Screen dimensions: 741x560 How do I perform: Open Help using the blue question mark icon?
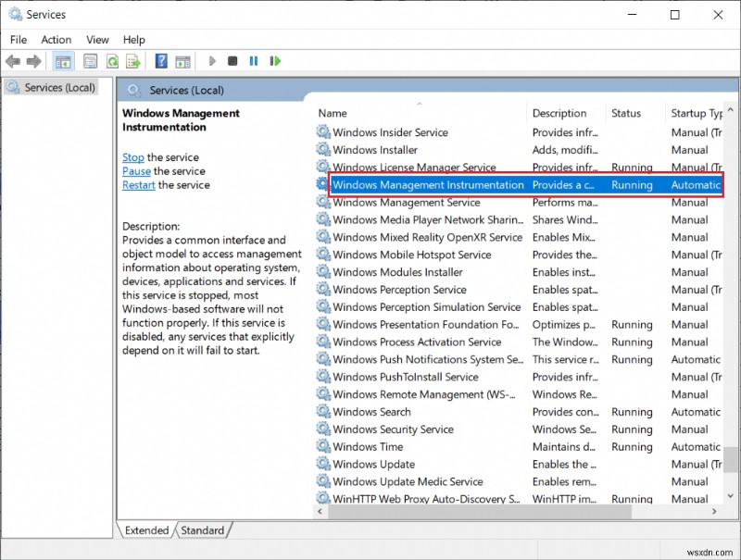point(159,61)
